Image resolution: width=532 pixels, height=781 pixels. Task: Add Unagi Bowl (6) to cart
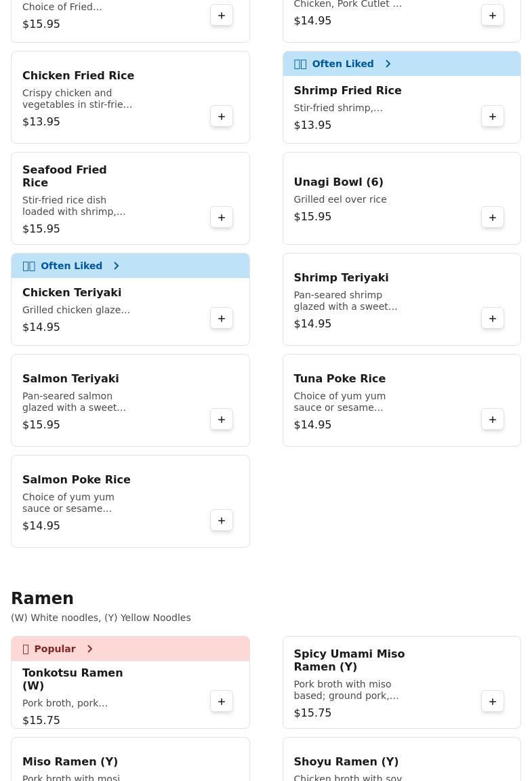493,218
